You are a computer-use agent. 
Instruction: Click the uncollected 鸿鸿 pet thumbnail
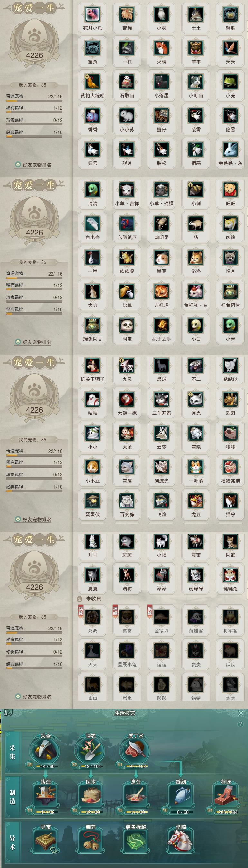click(x=92, y=617)
